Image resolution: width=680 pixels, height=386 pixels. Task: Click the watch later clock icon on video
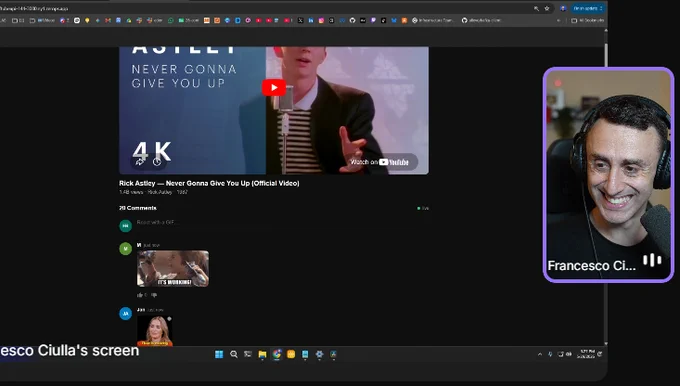[157, 162]
